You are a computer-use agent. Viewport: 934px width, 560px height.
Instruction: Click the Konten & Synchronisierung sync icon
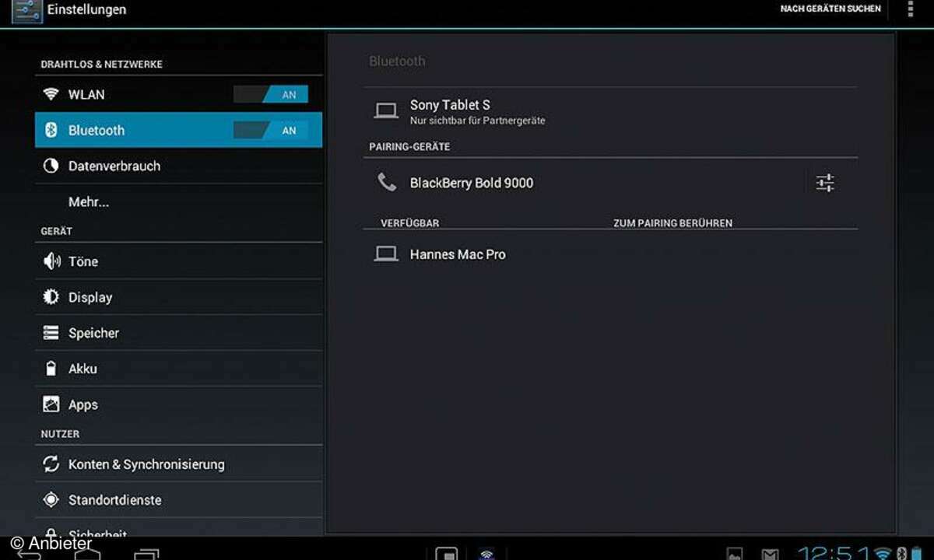(51, 464)
